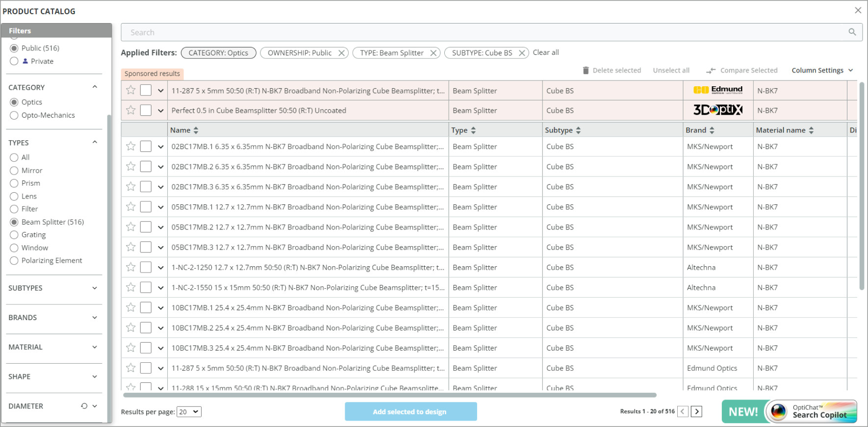The width and height of the screenshot is (868, 427).
Task: Click the Compare Selected arrows icon
Action: click(x=711, y=71)
